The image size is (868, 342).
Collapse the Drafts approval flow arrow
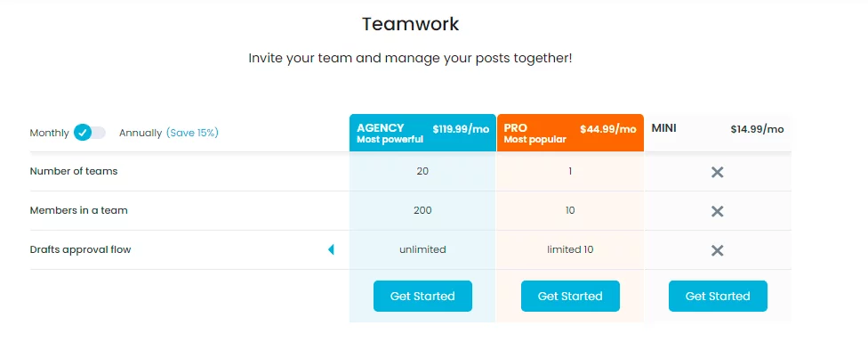[331, 249]
